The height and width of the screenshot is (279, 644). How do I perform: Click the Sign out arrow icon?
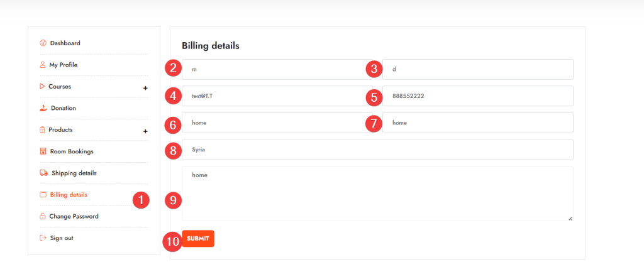pos(43,238)
